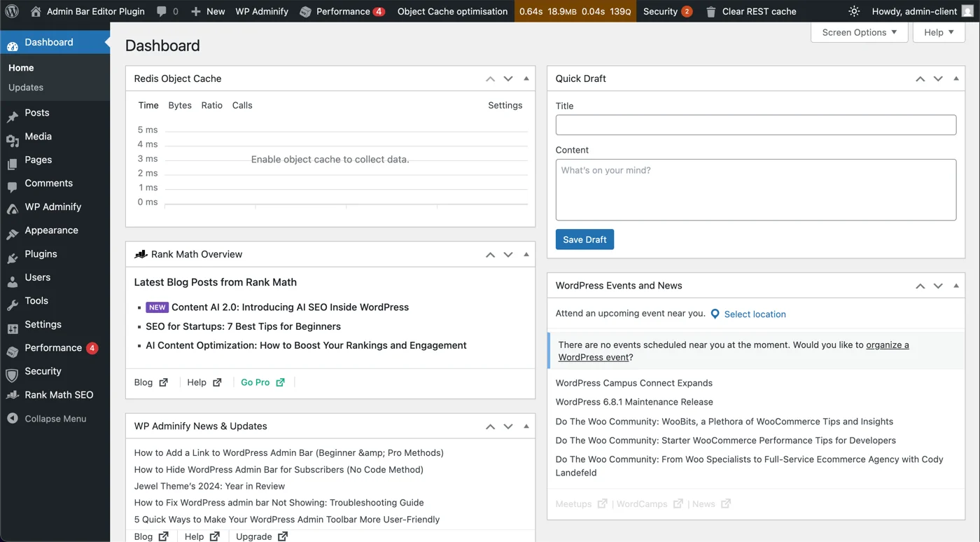
Task: Click the WP Adminify icon in sidebar
Action: (13, 207)
